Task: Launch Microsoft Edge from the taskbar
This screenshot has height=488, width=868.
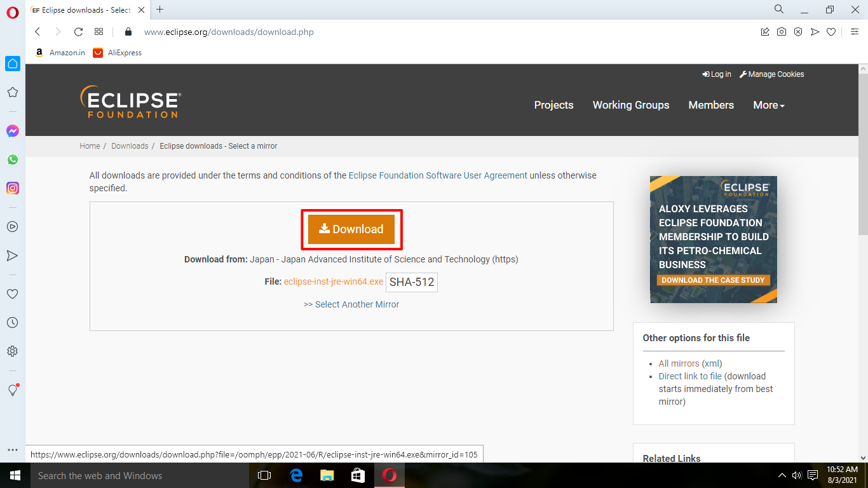Action: 295,475
